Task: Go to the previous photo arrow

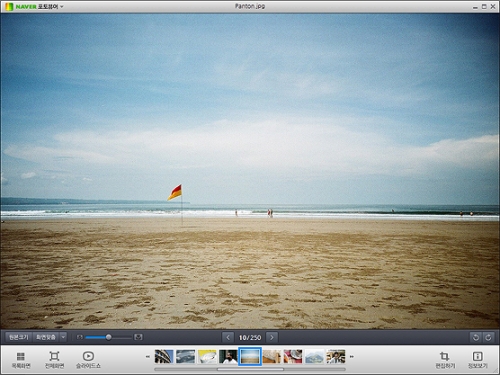Action: 228,337
